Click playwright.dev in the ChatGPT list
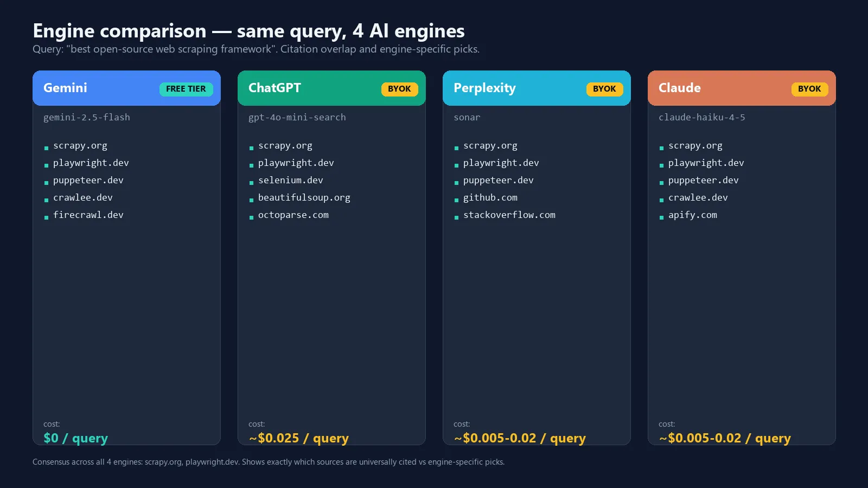Screen dimensions: 868x488 pyautogui.click(x=296, y=163)
